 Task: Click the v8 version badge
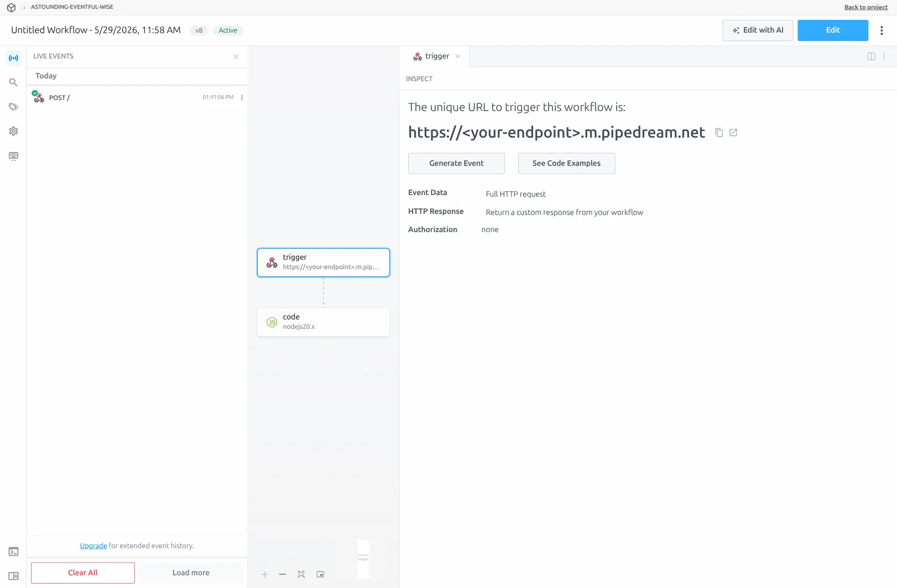(x=199, y=30)
